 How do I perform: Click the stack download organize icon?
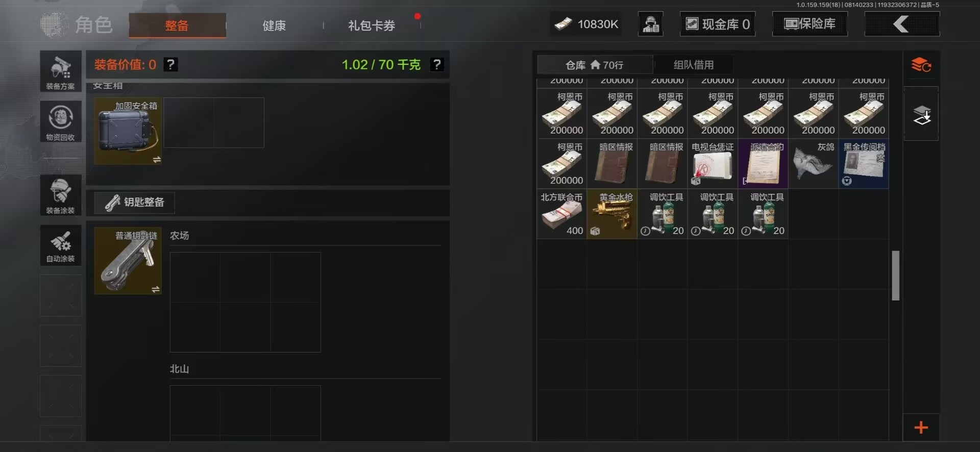[921, 114]
